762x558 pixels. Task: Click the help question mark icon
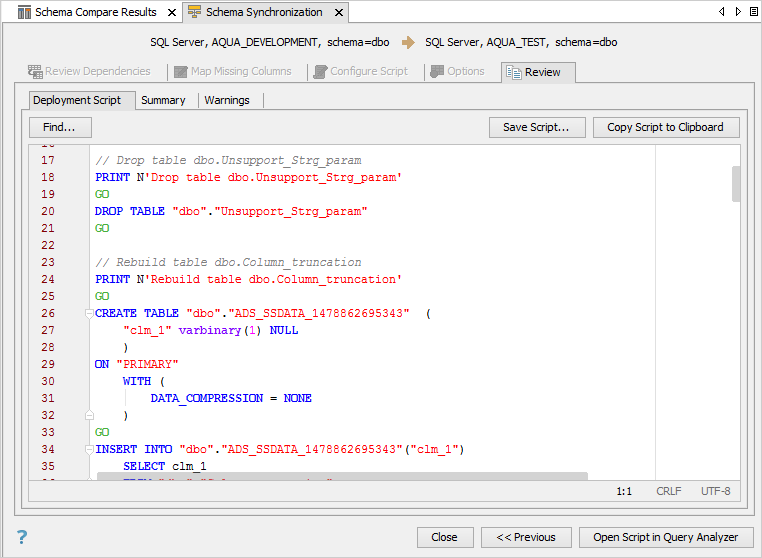(x=22, y=537)
